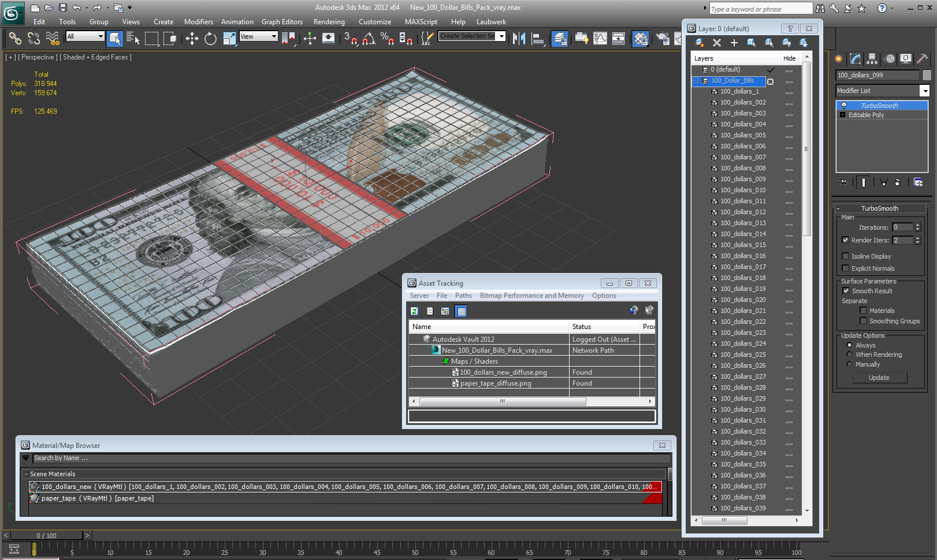Open the Laubwerk menu
The height and width of the screenshot is (560, 937).
(x=491, y=22)
